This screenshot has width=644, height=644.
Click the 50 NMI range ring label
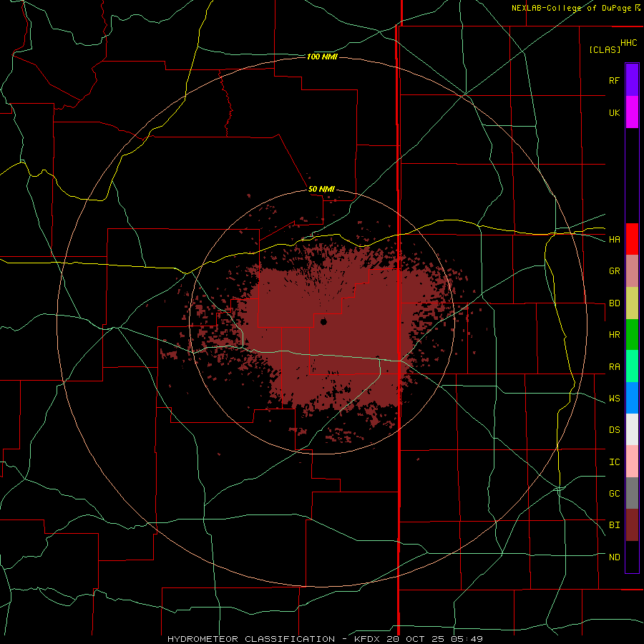tap(321, 190)
